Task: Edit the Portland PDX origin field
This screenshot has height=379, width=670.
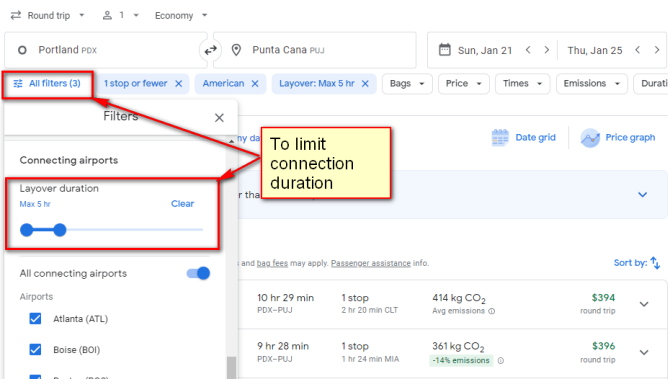Action: click(x=106, y=50)
